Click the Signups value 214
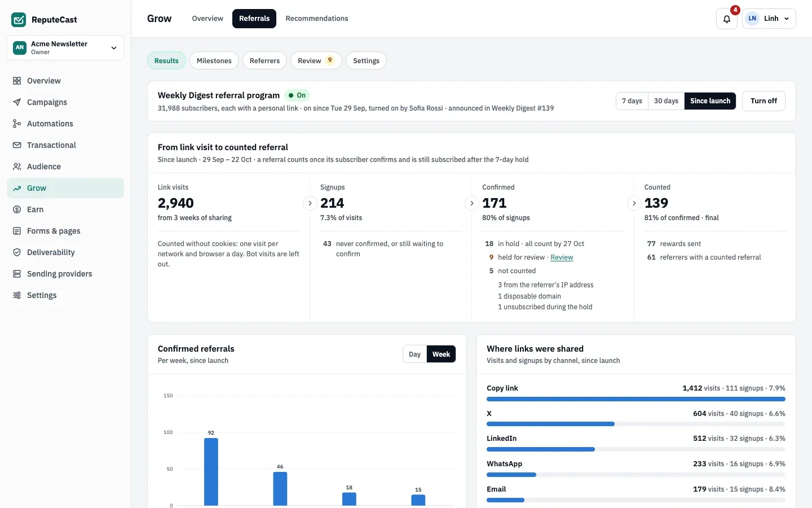Image resolution: width=812 pixels, height=508 pixels. pos(332,203)
